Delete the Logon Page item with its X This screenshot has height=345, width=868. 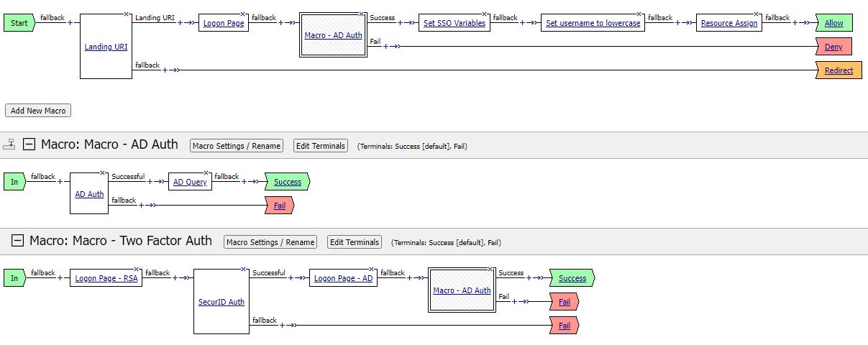(x=242, y=14)
